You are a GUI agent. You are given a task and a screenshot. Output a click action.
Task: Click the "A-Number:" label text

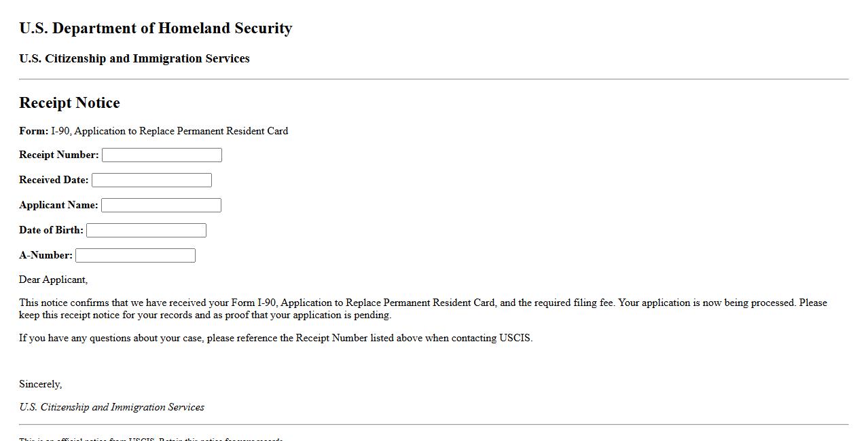46,255
